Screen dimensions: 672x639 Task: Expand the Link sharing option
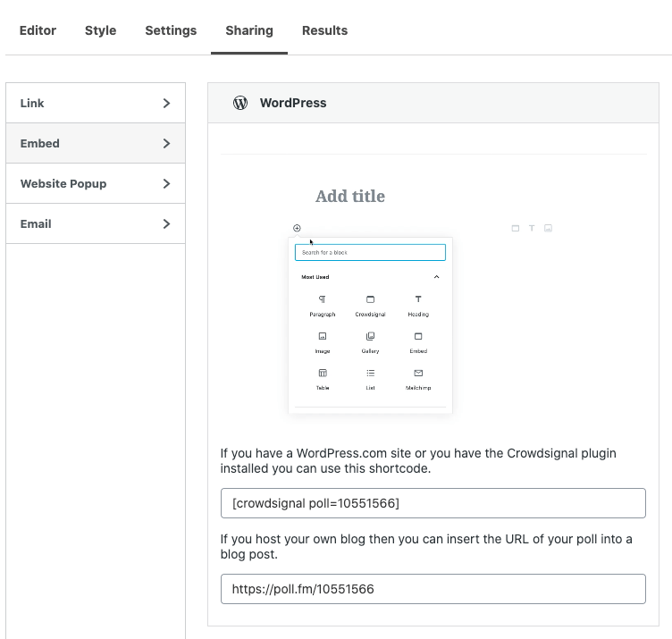click(x=96, y=103)
